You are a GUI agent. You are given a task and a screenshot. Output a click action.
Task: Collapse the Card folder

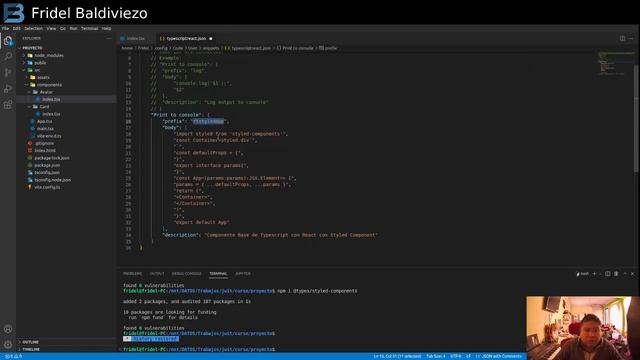[x=67, y=107]
